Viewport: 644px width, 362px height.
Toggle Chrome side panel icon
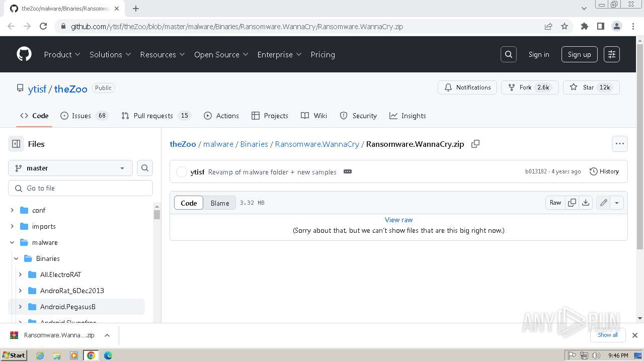pyautogui.click(x=601, y=26)
